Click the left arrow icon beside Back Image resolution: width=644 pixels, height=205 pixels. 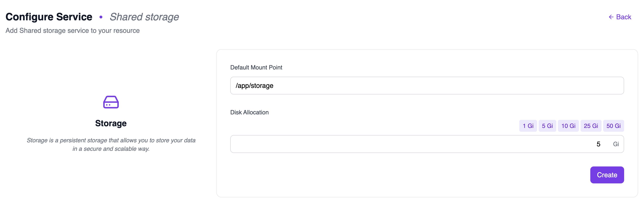pos(611,17)
